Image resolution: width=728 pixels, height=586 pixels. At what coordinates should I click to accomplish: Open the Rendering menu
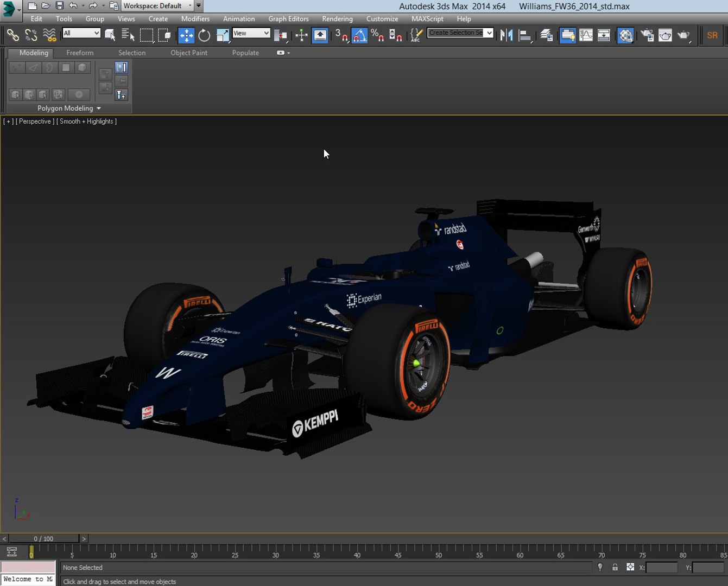point(337,18)
